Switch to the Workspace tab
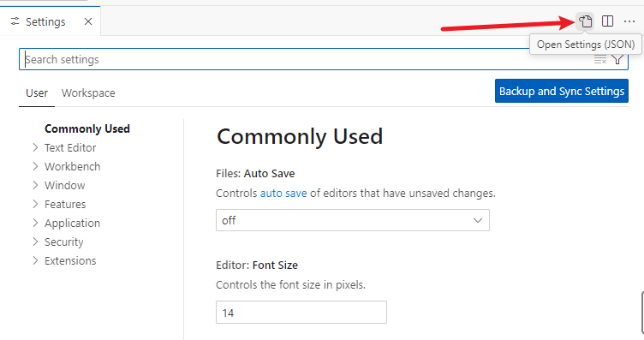Screen dimensions: 644x340 [88, 93]
